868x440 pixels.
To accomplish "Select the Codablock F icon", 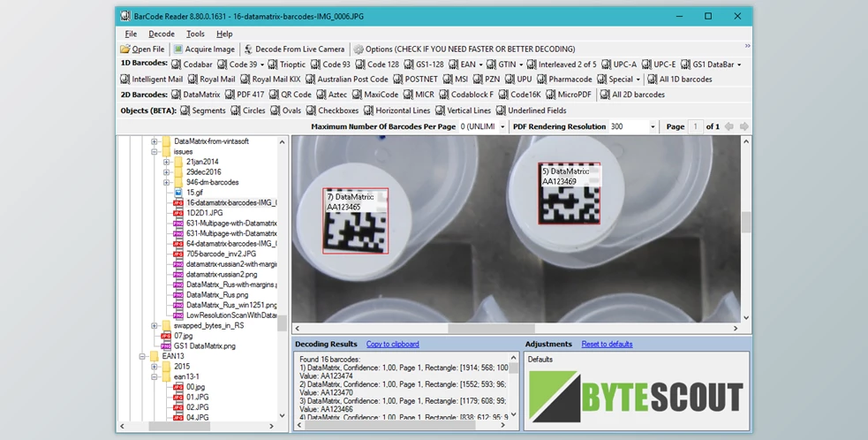I will [x=444, y=95].
